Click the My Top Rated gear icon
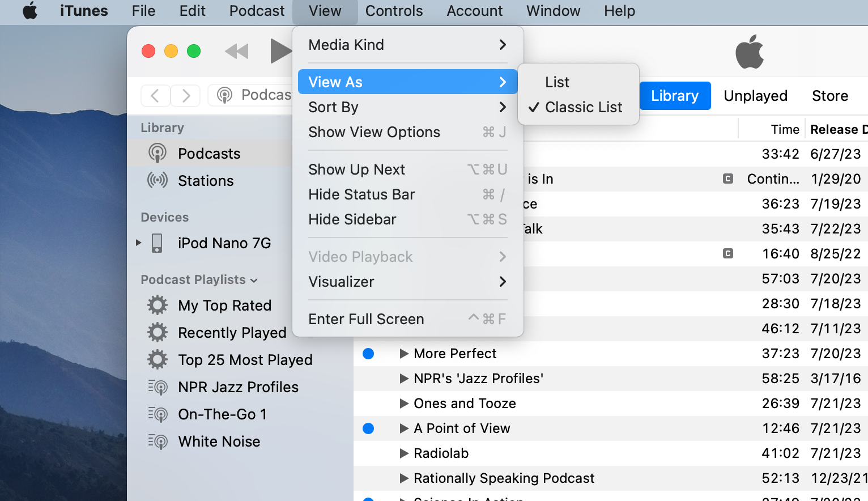The width and height of the screenshot is (868, 501). pos(158,305)
